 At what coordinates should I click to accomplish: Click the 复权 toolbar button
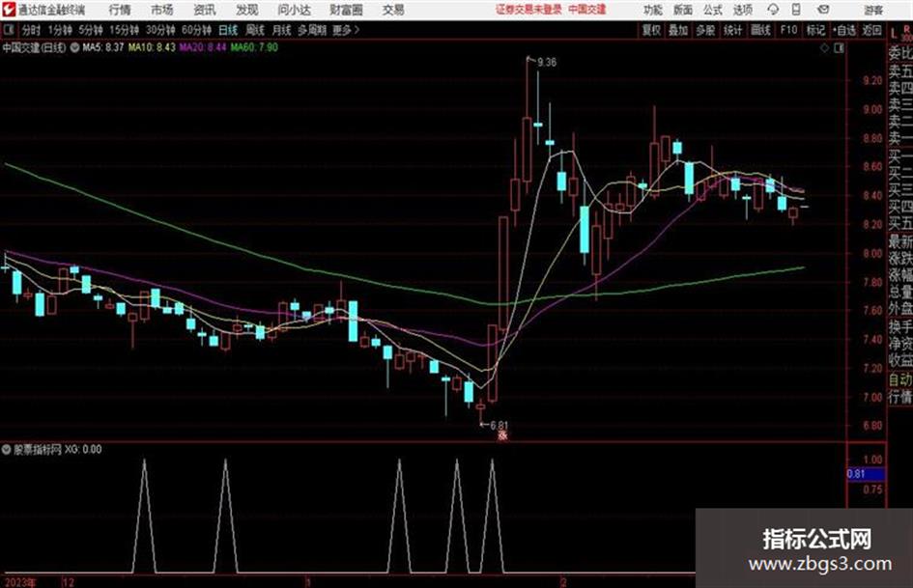[651, 30]
